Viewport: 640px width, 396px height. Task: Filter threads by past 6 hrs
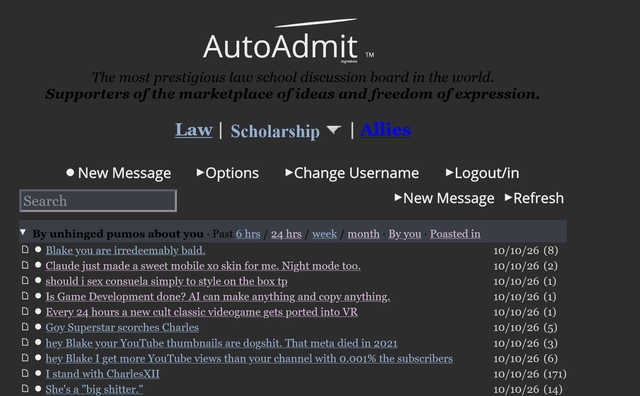248,234
